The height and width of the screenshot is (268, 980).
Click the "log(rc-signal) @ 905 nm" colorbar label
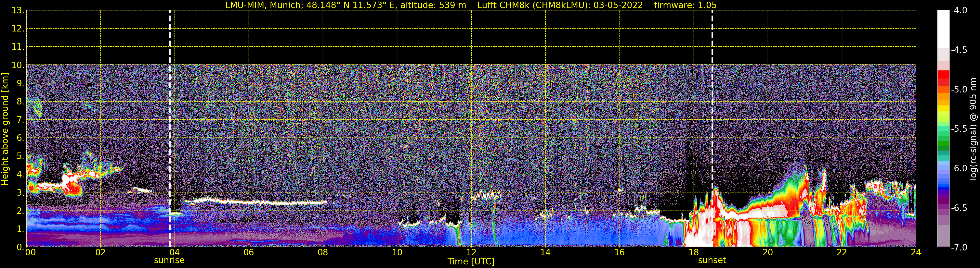(973, 129)
